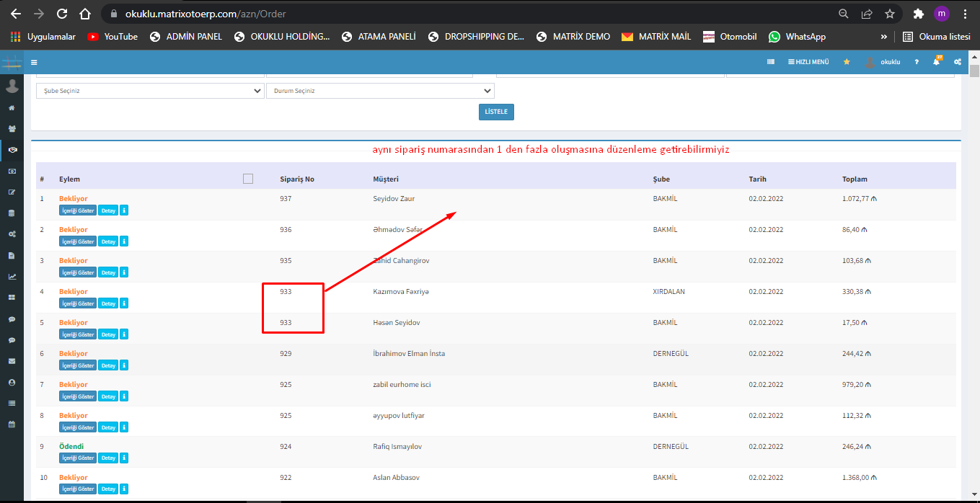Click İçeriği Göster for Əhmədov Səfər order
The height and width of the screenshot is (503, 980).
pos(78,241)
